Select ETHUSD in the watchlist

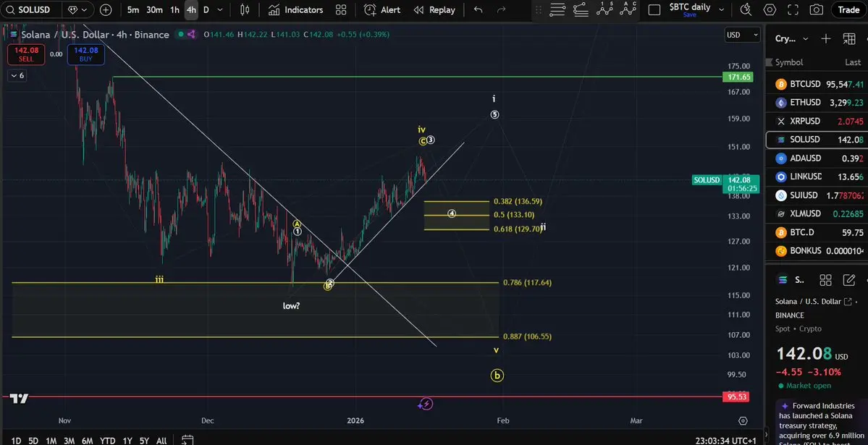(x=817, y=103)
